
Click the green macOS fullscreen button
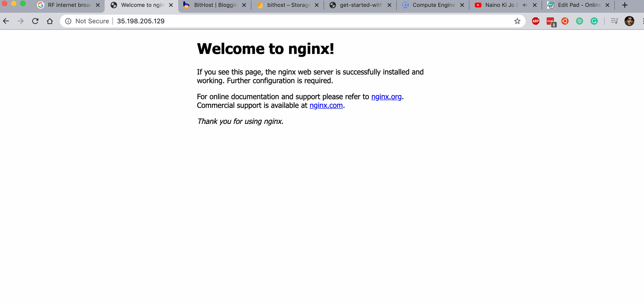point(23,3)
